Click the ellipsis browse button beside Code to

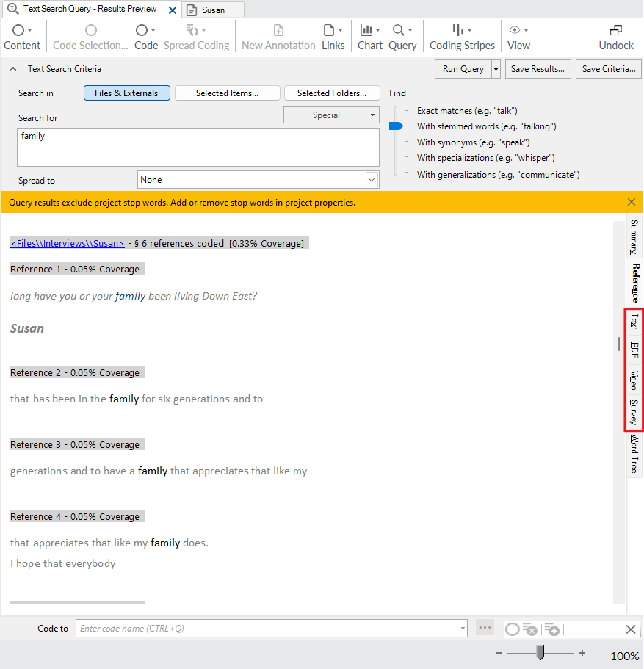tap(485, 628)
